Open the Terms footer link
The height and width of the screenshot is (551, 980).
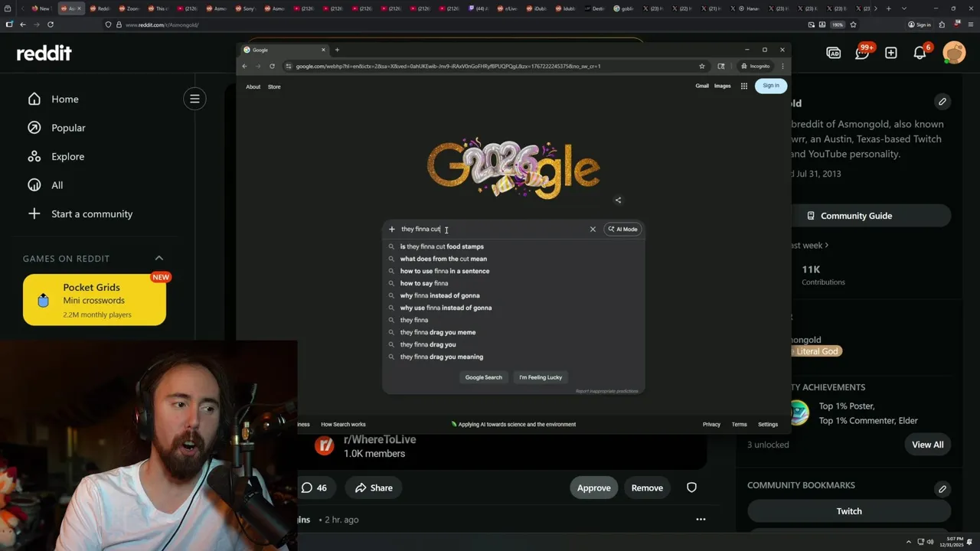tap(739, 424)
